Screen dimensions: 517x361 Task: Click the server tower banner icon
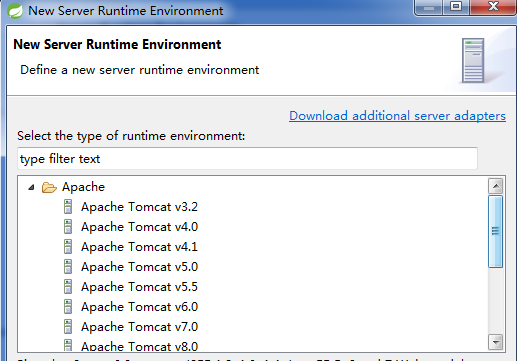click(x=473, y=61)
